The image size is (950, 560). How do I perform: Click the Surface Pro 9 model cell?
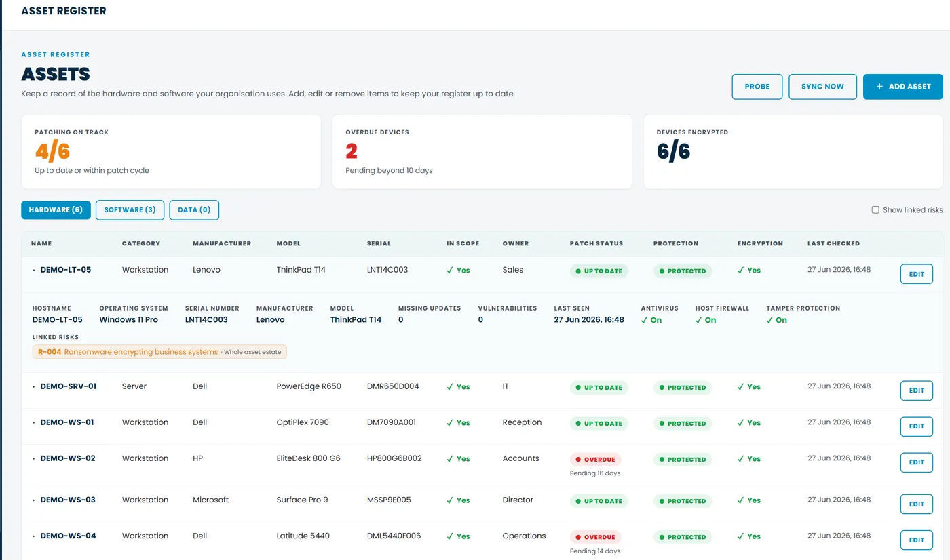click(x=302, y=500)
